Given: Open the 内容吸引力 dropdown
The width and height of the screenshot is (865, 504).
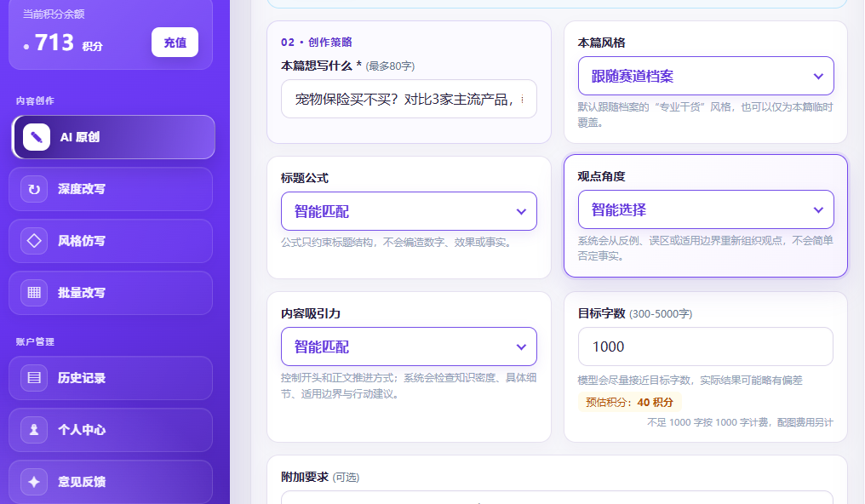Looking at the screenshot, I should pyautogui.click(x=409, y=346).
